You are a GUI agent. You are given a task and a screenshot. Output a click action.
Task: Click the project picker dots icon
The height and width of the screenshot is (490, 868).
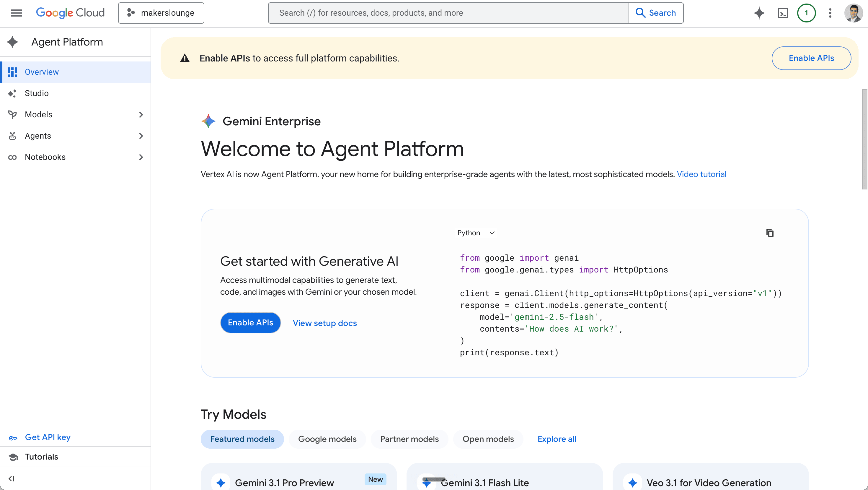(x=131, y=13)
